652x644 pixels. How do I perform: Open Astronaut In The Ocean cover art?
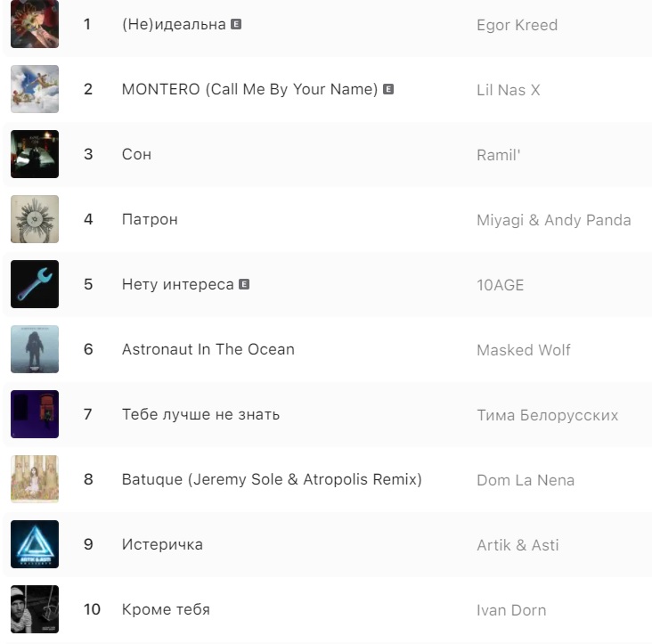tap(35, 349)
